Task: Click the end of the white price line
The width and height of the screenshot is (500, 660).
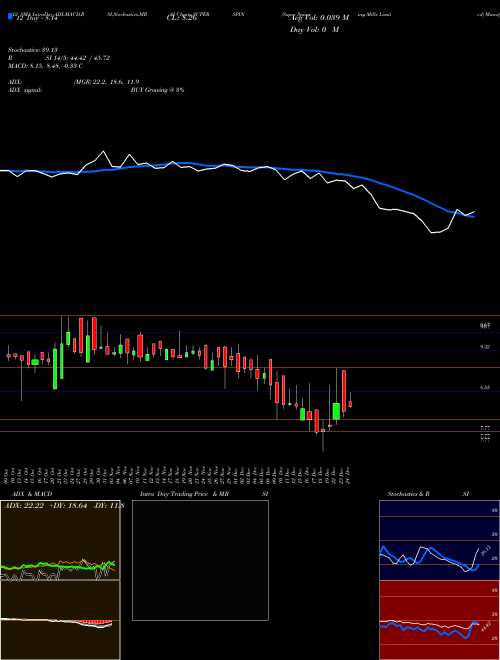Action: click(x=474, y=212)
